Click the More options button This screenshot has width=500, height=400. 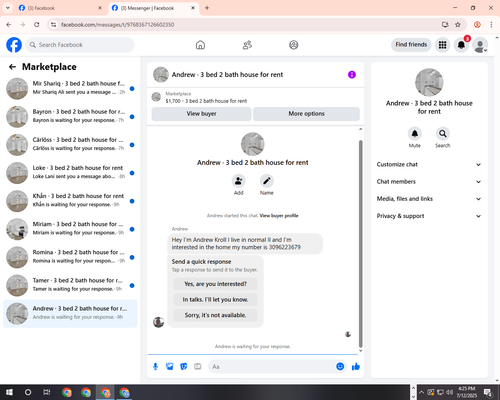[306, 114]
